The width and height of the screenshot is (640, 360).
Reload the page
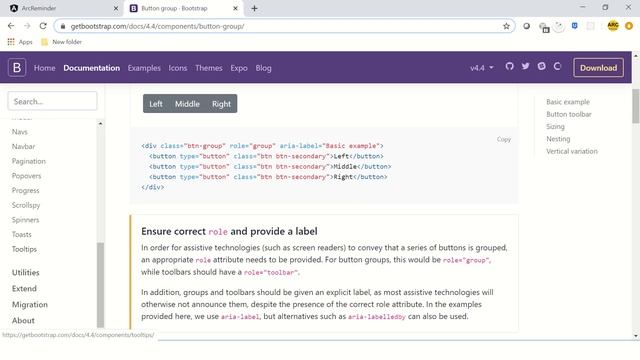[43, 26]
